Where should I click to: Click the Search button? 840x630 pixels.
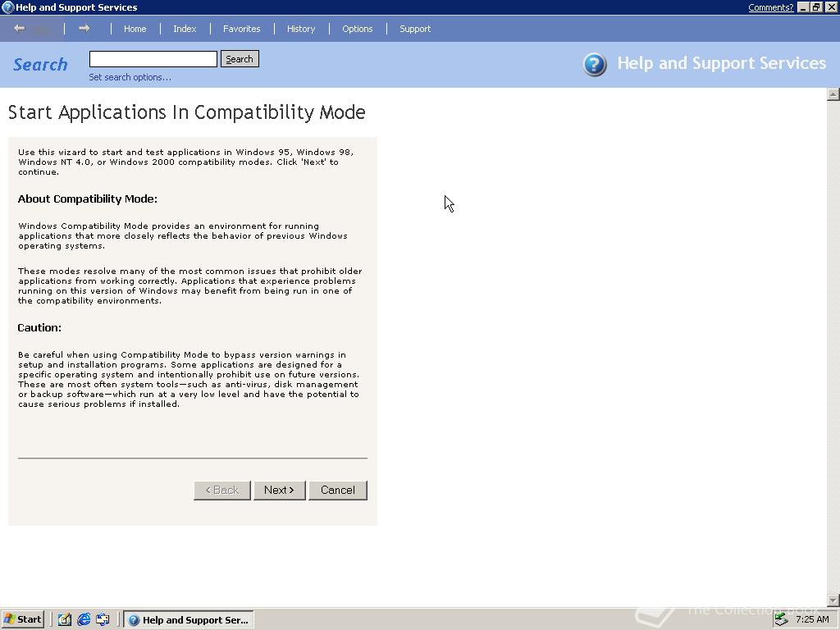240,59
